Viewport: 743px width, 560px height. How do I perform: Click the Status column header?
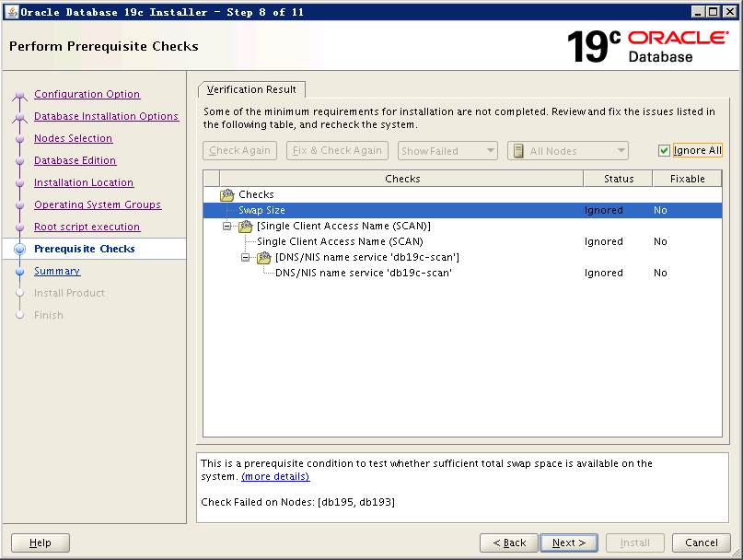[x=619, y=179]
